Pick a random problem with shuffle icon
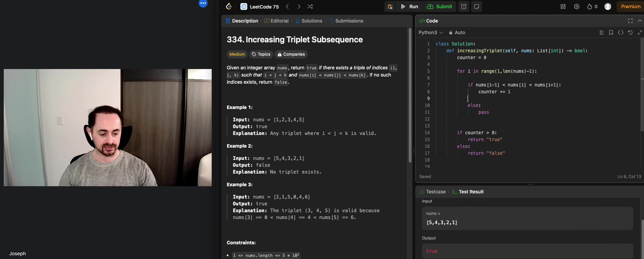Screen dimensions: 644x259 pos(310,6)
